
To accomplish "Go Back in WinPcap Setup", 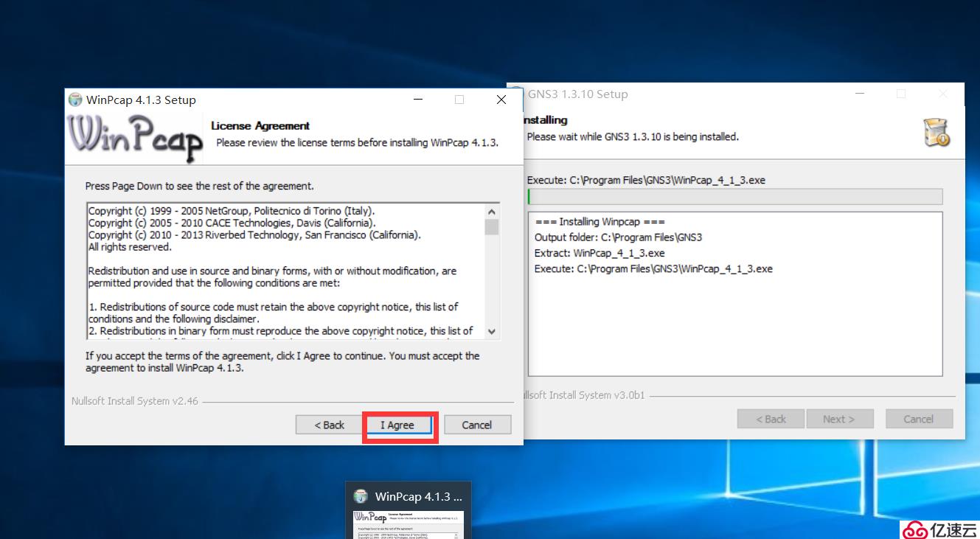I will tap(329, 425).
